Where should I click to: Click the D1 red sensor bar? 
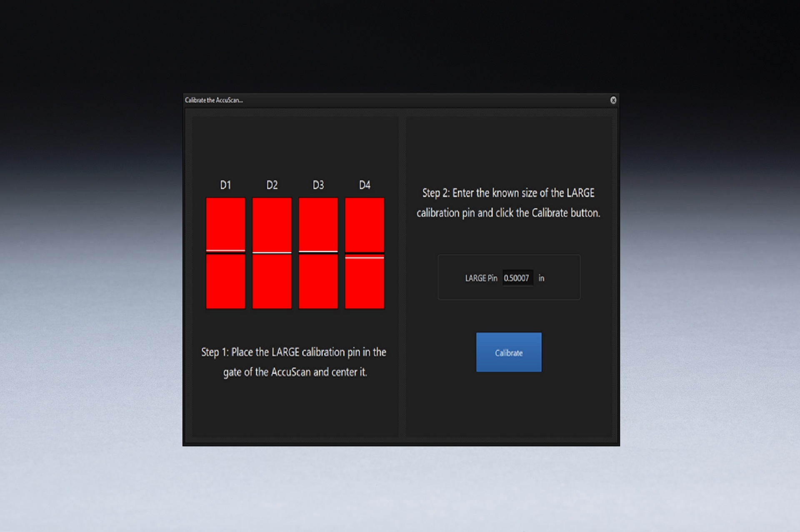click(x=225, y=253)
